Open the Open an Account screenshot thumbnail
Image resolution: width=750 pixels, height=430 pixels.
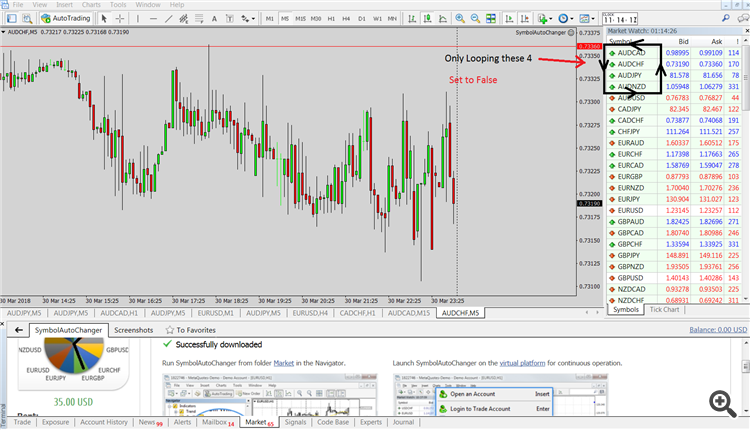500,395
